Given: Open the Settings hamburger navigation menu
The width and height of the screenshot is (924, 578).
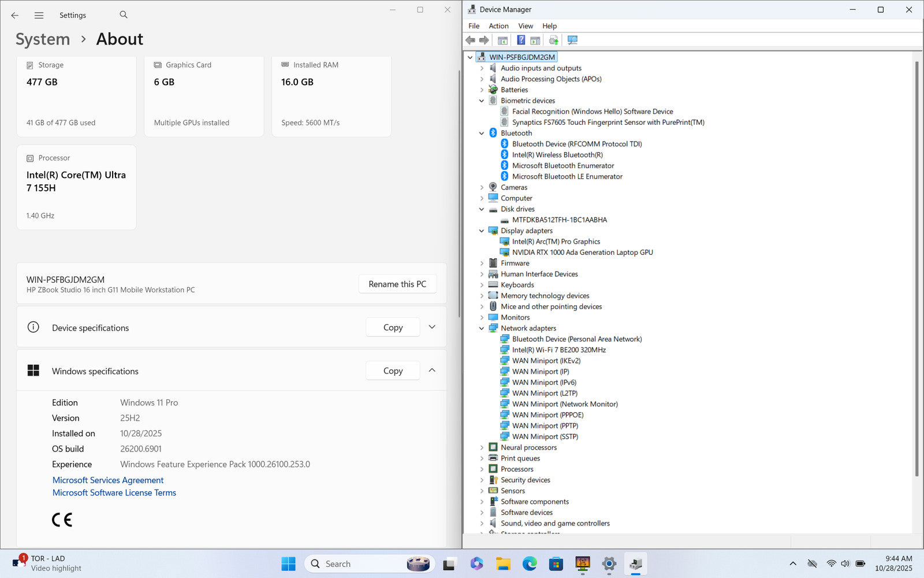Looking at the screenshot, I should click(x=39, y=16).
